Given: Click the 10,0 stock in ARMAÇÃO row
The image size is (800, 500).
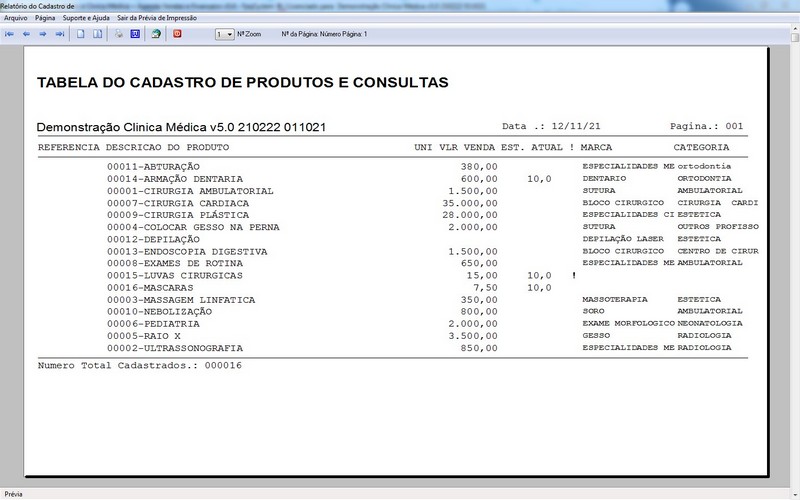Looking at the screenshot, I should (x=539, y=179).
